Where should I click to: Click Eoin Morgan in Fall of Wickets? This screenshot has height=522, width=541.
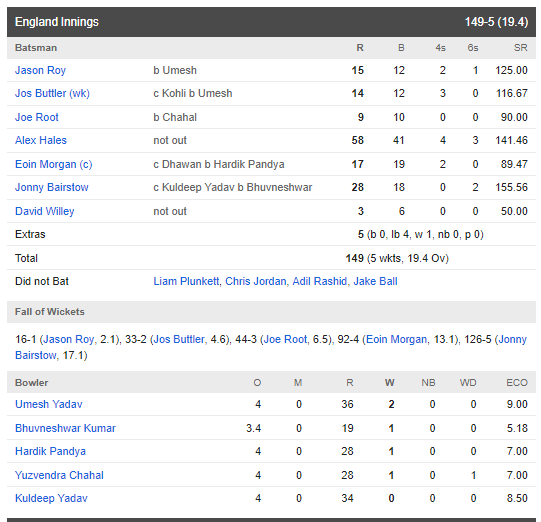[396, 339]
